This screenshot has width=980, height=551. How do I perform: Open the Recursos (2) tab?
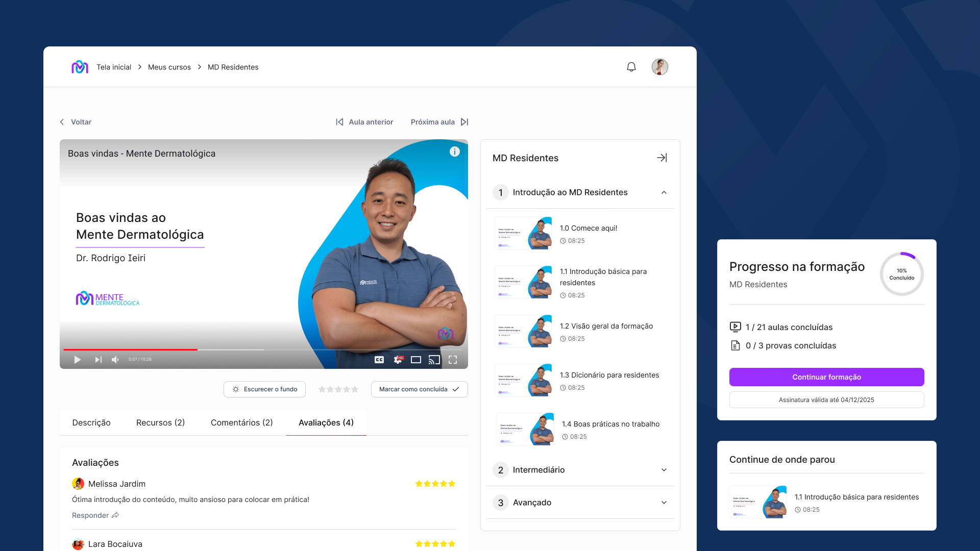(160, 422)
